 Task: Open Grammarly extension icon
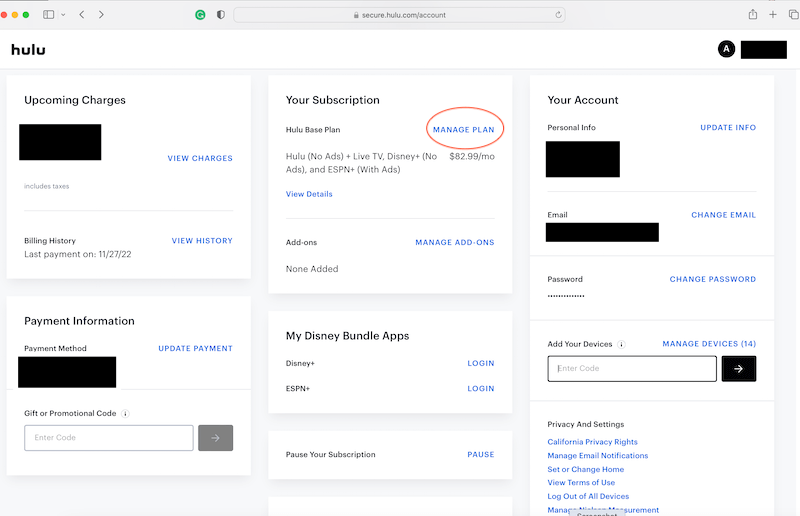(200, 15)
